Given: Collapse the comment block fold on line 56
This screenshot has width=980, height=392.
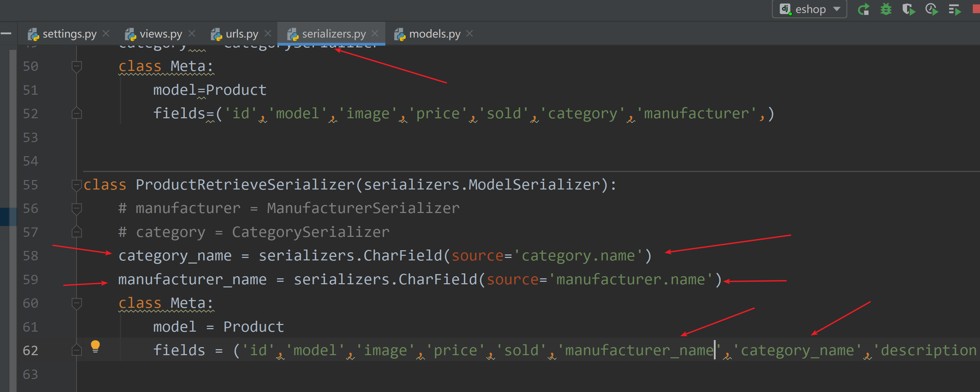Looking at the screenshot, I should [x=76, y=208].
